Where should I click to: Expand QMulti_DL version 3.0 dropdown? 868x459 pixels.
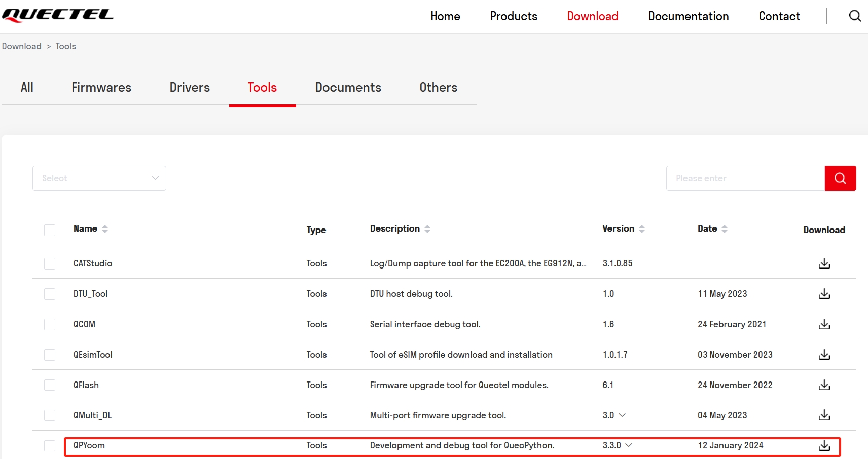[x=622, y=415]
